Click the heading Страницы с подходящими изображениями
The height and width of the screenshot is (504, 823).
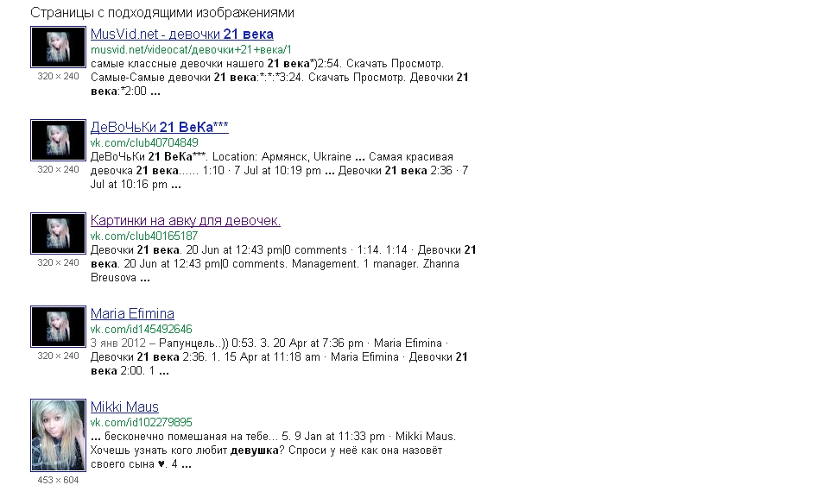click(x=162, y=13)
